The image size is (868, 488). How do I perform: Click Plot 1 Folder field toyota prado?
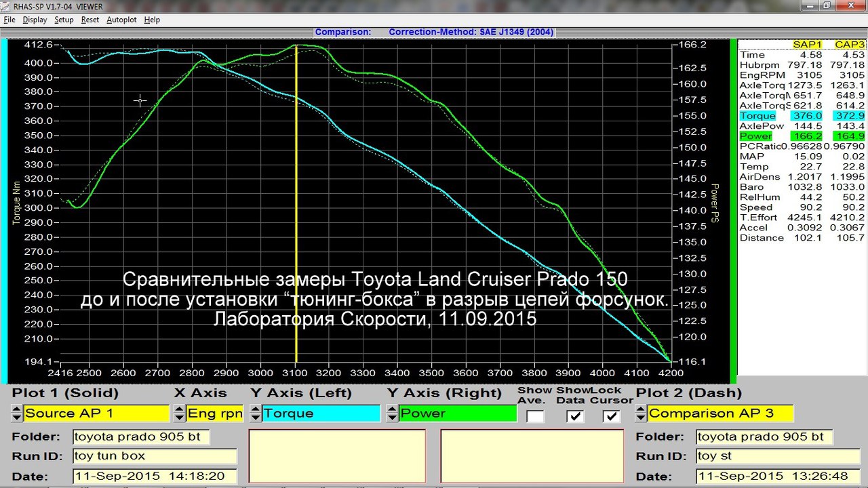(141, 436)
